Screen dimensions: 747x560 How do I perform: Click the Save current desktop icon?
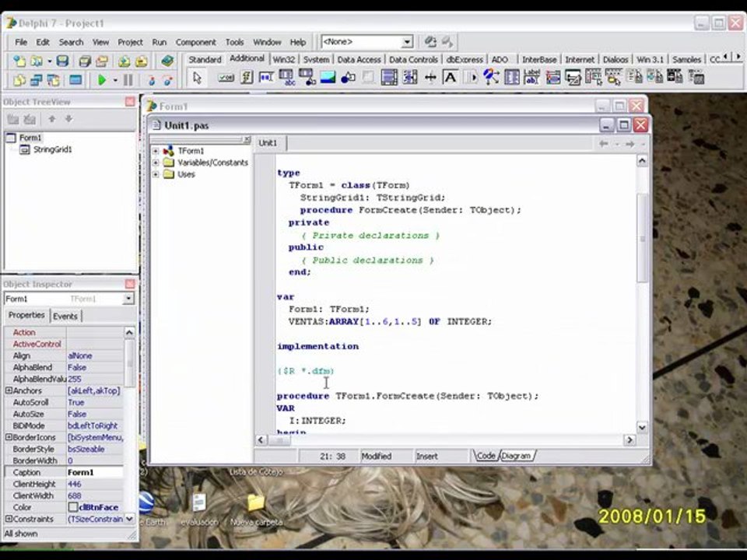point(430,42)
